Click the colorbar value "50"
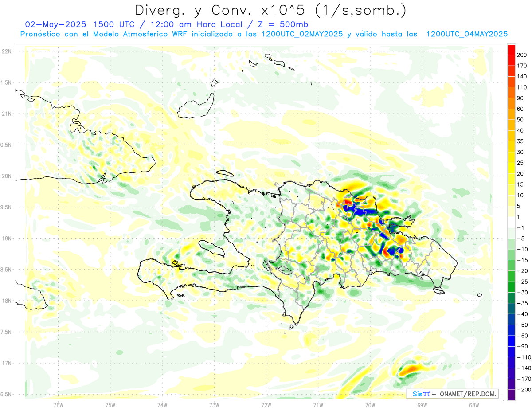Image resolution: width=532 pixels, height=411 pixels. pyautogui.click(x=521, y=120)
